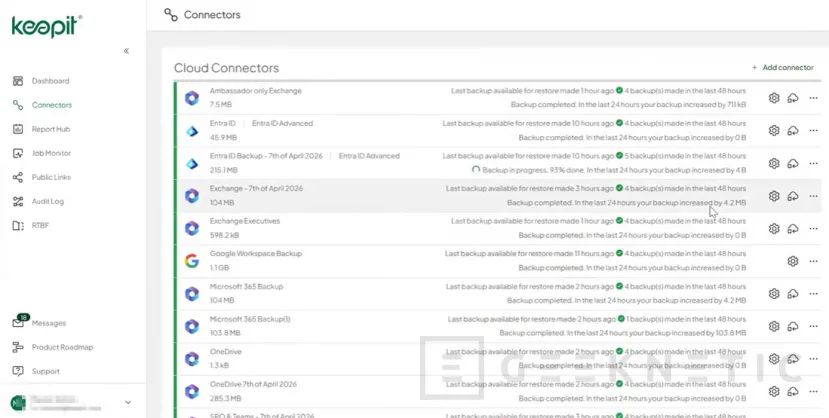
Task: Click the Cloud Connectors heading
Action: pos(226,68)
